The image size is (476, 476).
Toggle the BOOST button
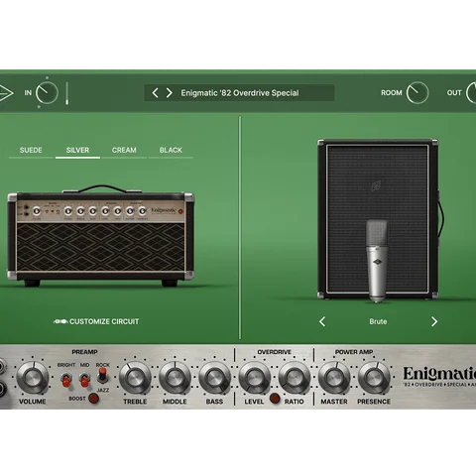[x=94, y=399]
